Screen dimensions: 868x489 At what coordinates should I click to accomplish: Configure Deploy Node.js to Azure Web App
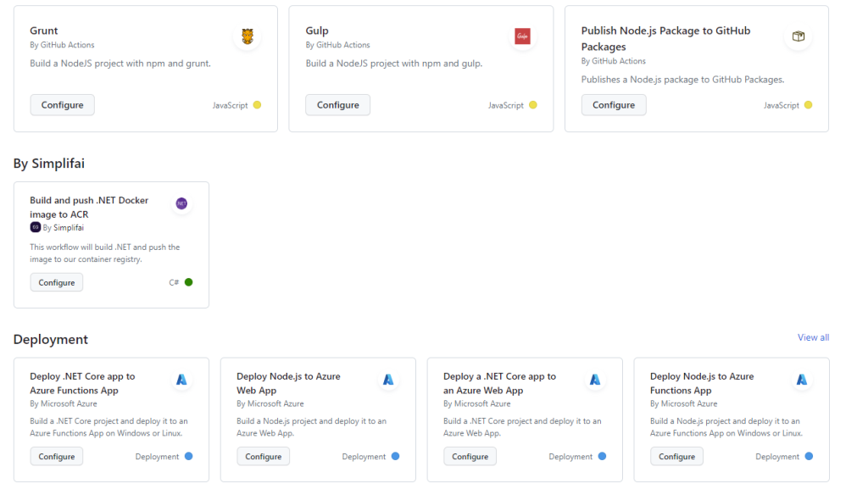tap(263, 456)
